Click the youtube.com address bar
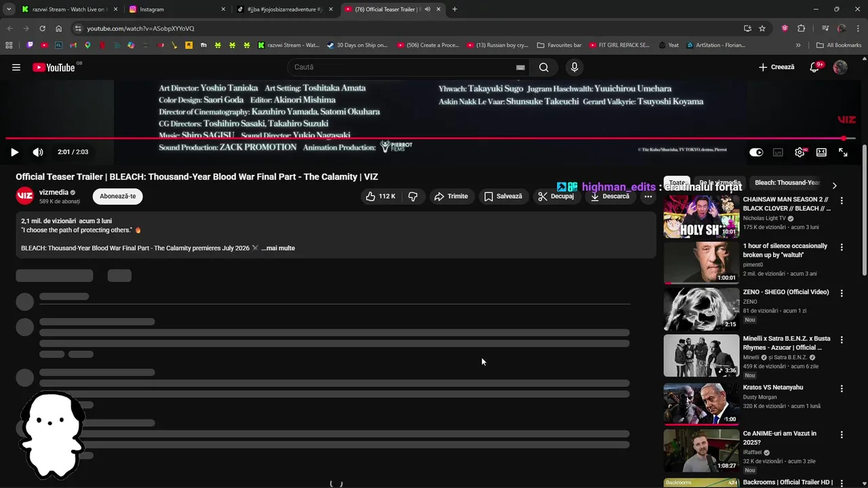Viewport: 868px width, 488px height. coord(407,28)
